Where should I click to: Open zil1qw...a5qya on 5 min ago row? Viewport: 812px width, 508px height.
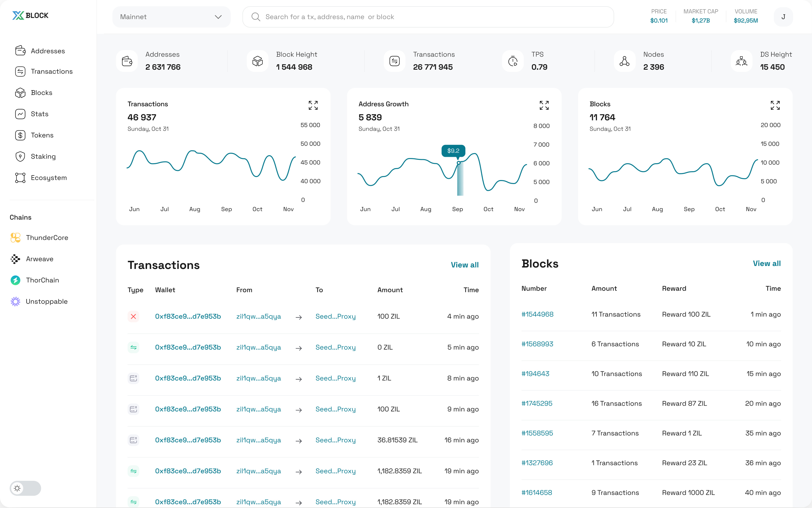click(258, 348)
